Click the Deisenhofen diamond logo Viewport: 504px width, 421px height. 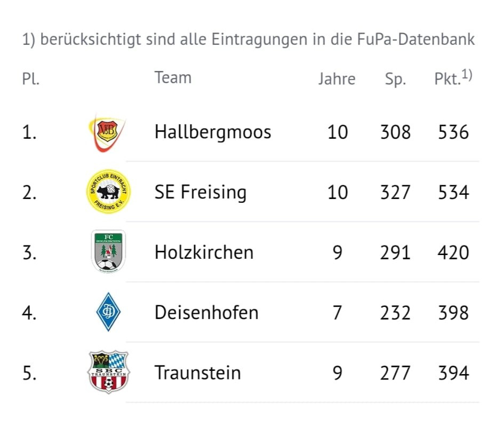click(108, 312)
